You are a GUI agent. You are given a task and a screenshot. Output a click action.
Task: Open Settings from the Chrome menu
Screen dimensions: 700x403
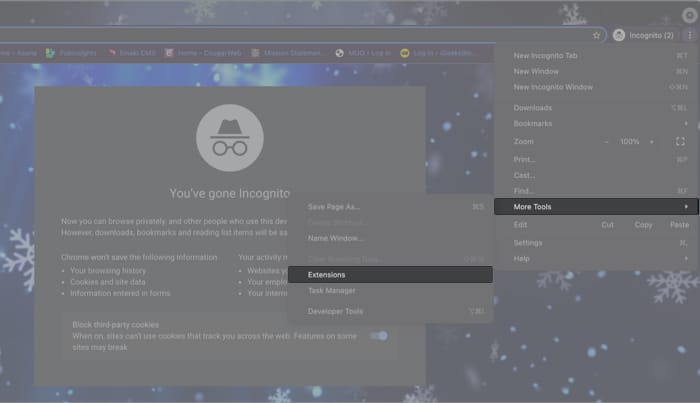point(596,243)
